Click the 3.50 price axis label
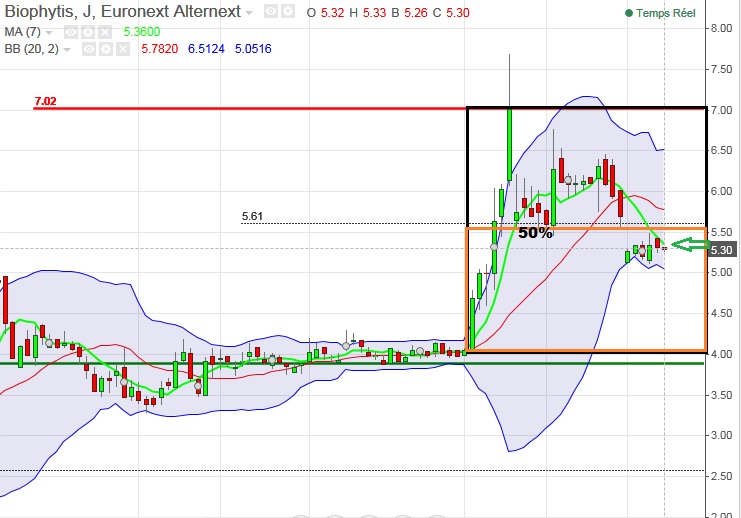Screen dimensions: 741x518 coord(722,395)
